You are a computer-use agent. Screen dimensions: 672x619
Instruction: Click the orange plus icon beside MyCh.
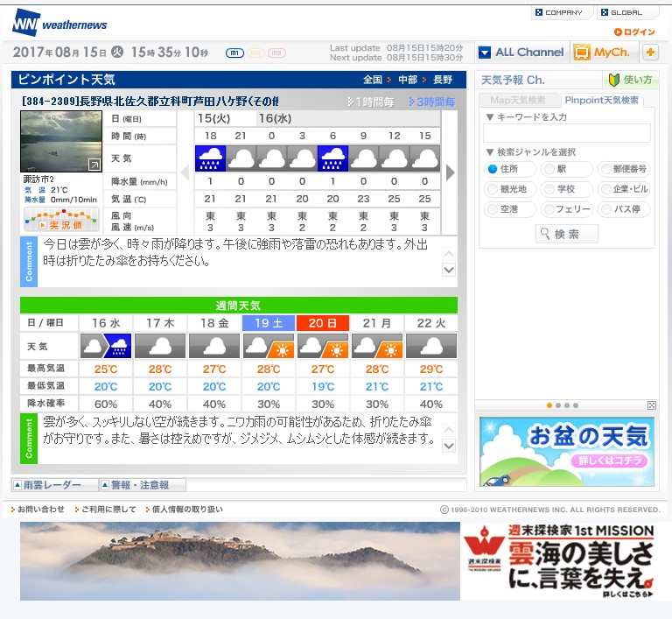click(650, 53)
